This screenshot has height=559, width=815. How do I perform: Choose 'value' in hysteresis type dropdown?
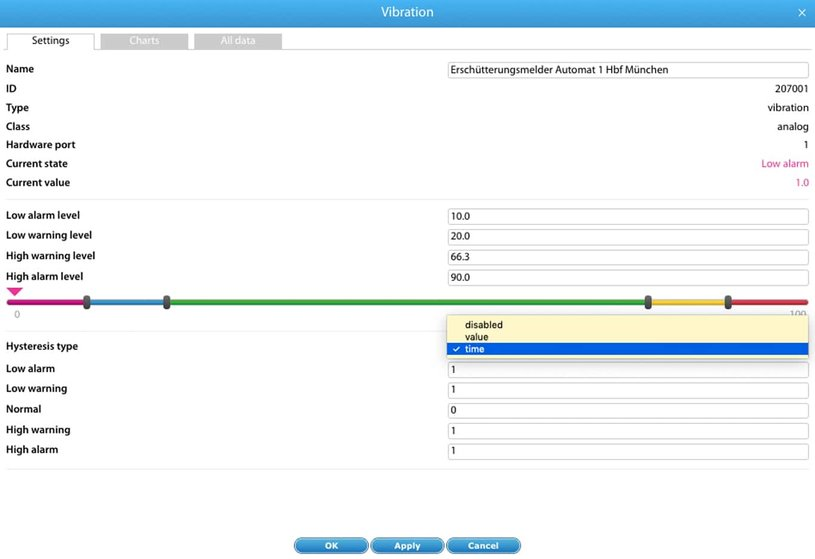click(477, 337)
